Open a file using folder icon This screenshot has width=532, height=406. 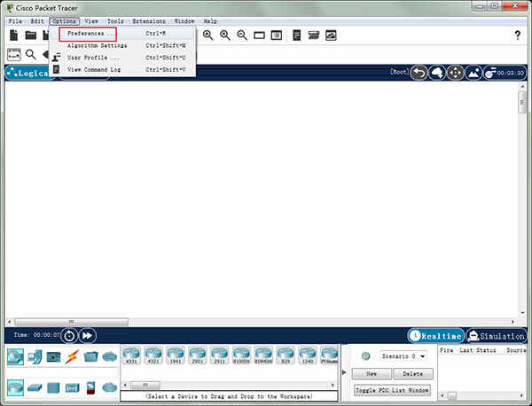click(x=30, y=35)
